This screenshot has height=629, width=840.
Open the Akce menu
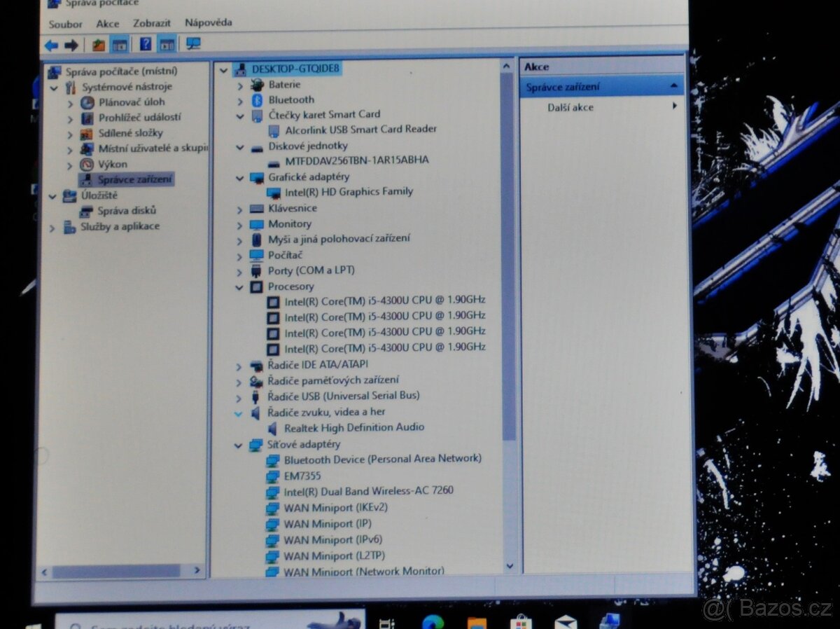pos(108,23)
